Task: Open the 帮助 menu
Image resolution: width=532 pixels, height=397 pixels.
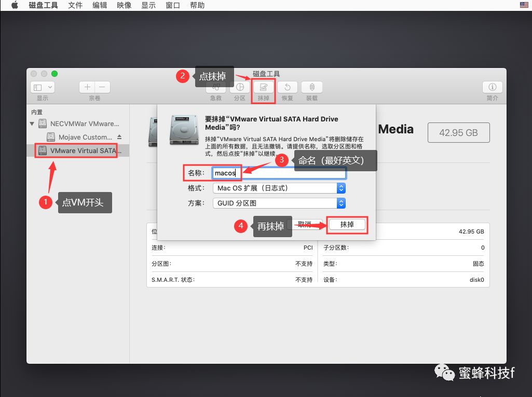Action: point(197,5)
